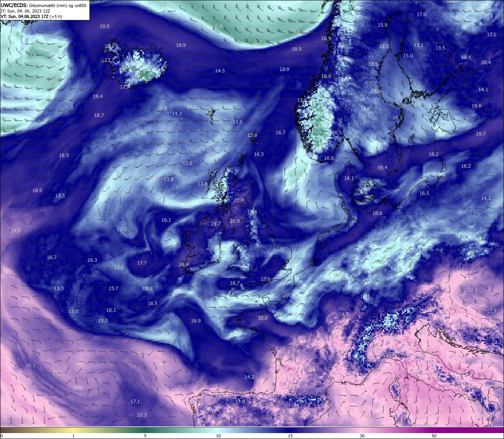Click the legend tick label 5
The height and width of the screenshot is (439, 504).
pyautogui.click(x=145, y=436)
